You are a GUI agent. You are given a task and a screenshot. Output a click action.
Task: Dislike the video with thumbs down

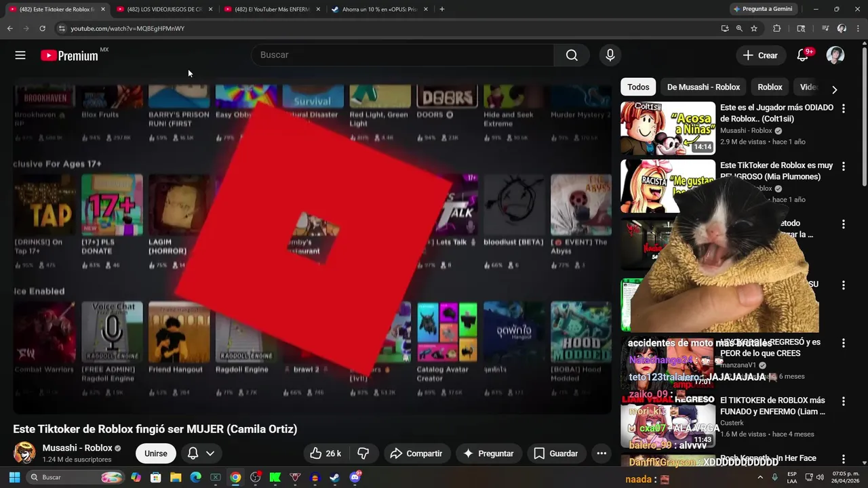pyautogui.click(x=363, y=453)
